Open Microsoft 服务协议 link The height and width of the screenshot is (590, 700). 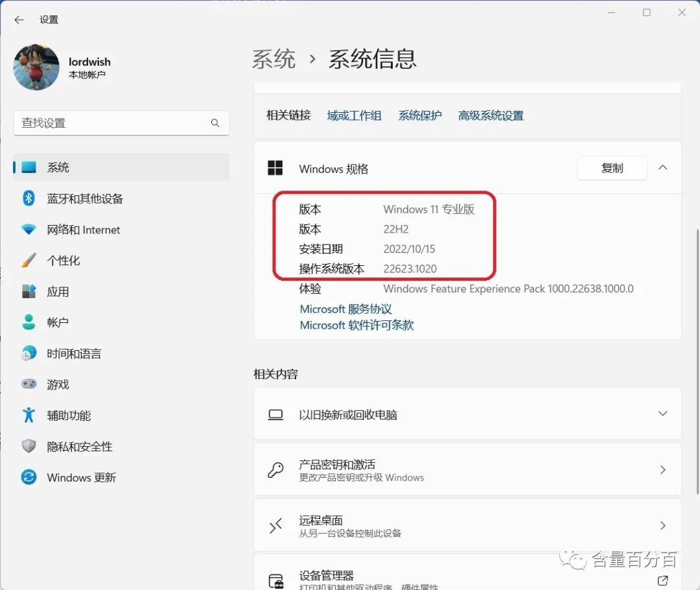click(345, 309)
